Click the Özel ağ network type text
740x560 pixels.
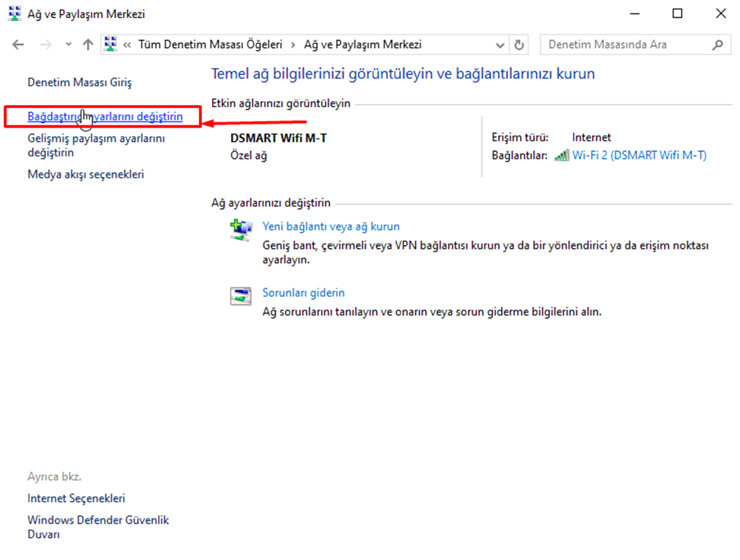pos(248,155)
